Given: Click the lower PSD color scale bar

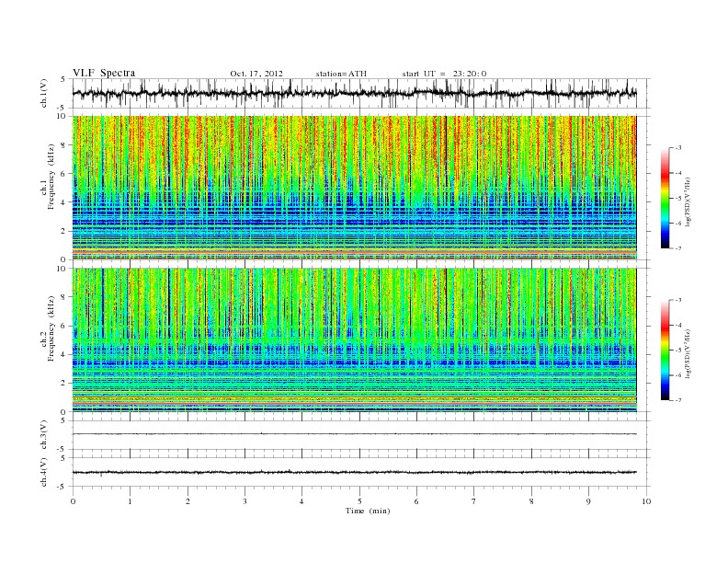Looking at the screenshot, I should (665, 350).
